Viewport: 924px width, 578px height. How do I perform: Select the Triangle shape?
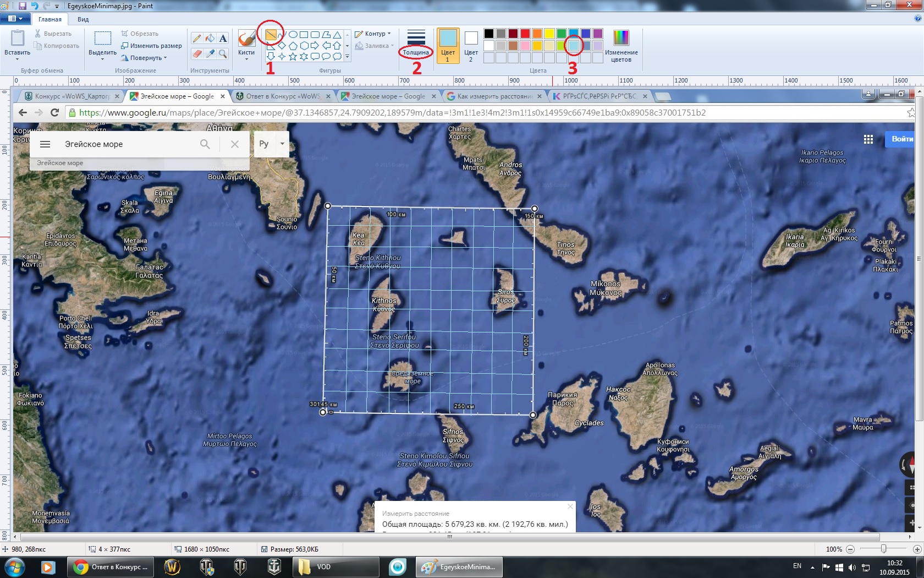coord(337,35)
